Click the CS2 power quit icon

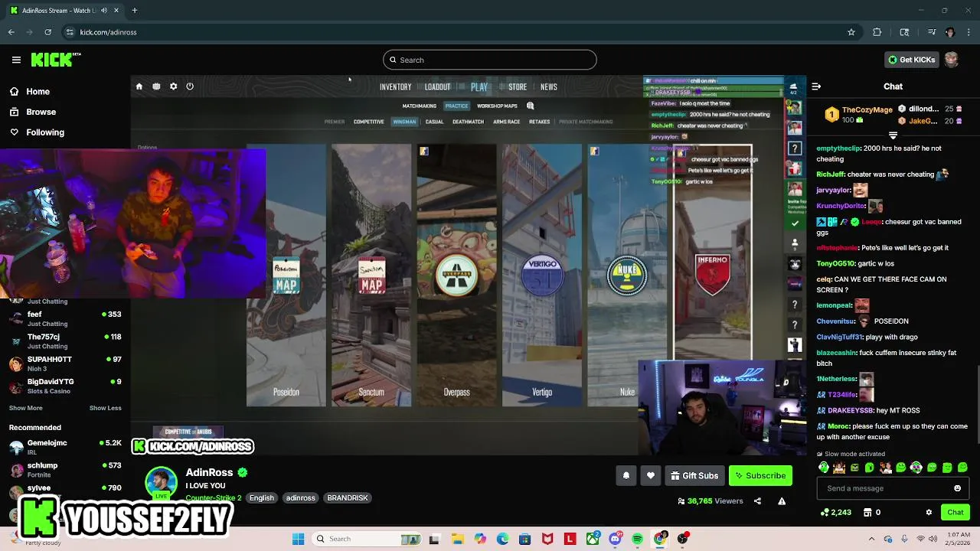(x=190, y=86)
